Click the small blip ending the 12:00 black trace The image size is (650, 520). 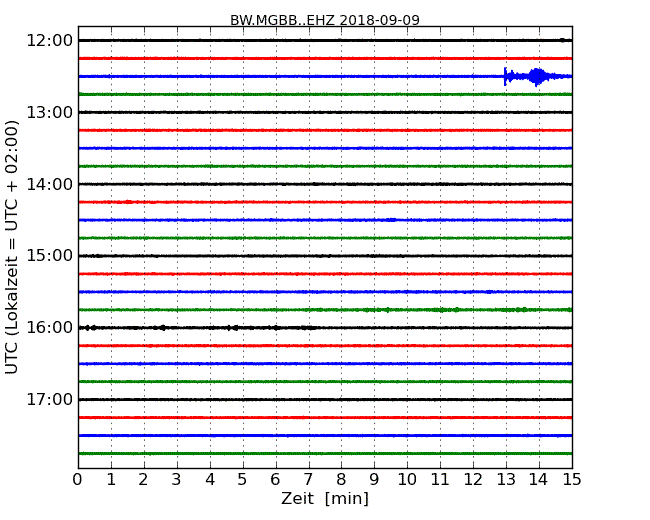(x=563, y=40)
